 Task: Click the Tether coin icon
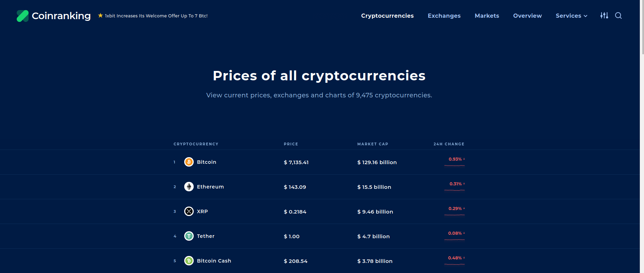pos(189,236)
